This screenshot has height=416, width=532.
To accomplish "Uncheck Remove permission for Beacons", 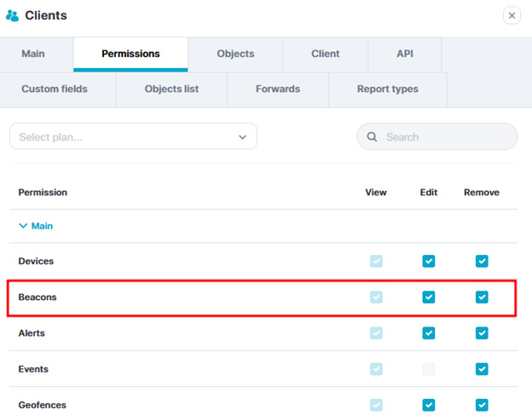I will click(482, 298).
